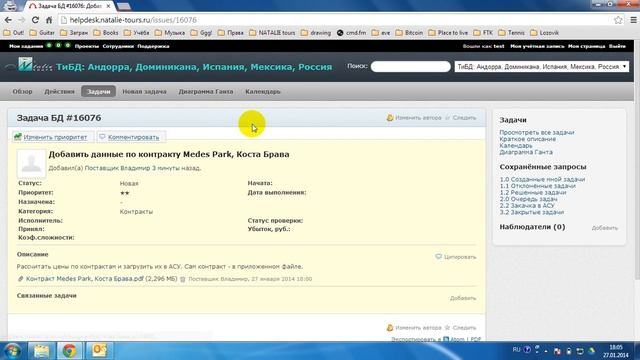Open saved query 3.2 Закрытые задачи

tap(531, 212)
